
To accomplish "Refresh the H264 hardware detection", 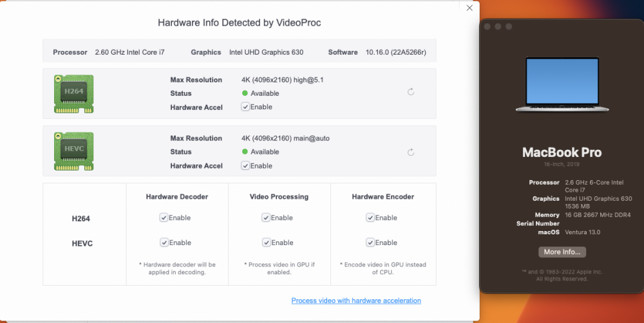I will click(411, 91).
